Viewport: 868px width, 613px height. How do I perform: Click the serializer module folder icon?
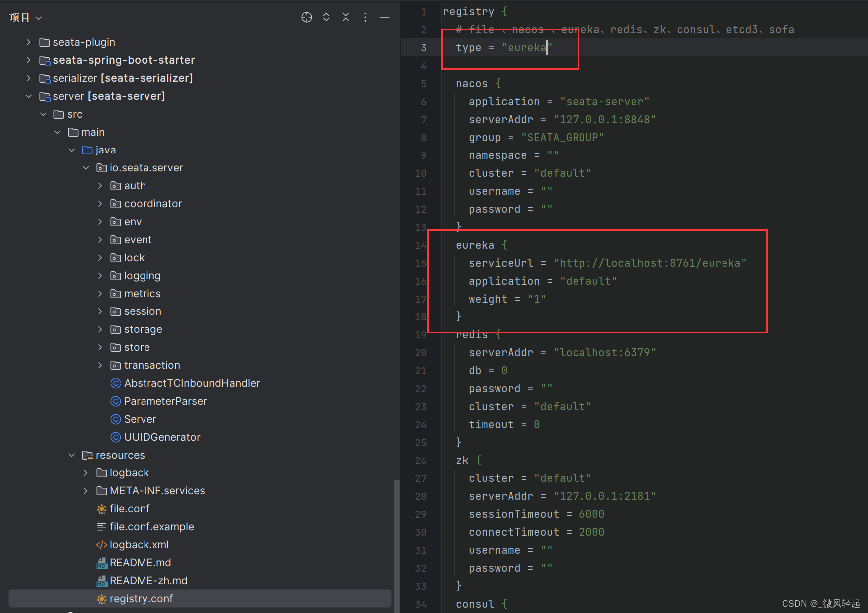point(45,79)
